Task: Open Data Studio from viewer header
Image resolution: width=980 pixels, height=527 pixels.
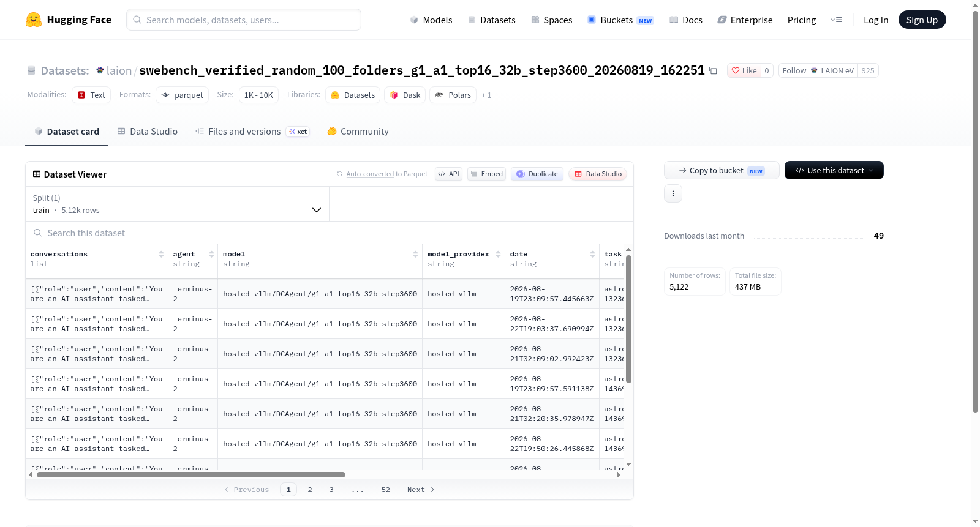Action: click(x=598, y=174)
